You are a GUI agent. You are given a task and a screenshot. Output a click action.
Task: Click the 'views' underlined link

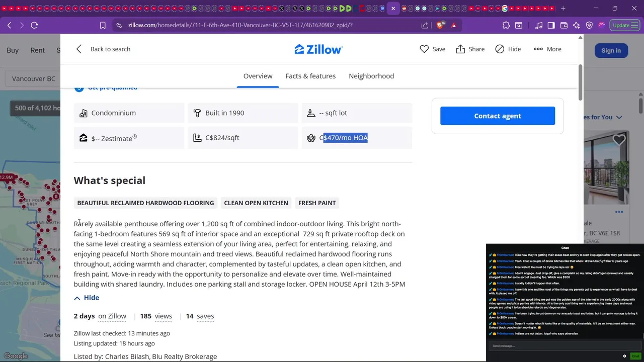pos(164,316)
